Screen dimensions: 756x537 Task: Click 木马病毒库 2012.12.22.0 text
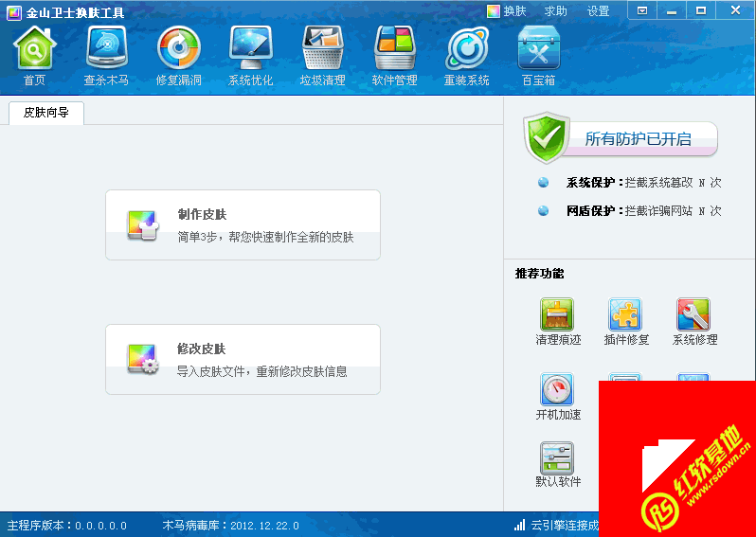[x=231, y=526]
